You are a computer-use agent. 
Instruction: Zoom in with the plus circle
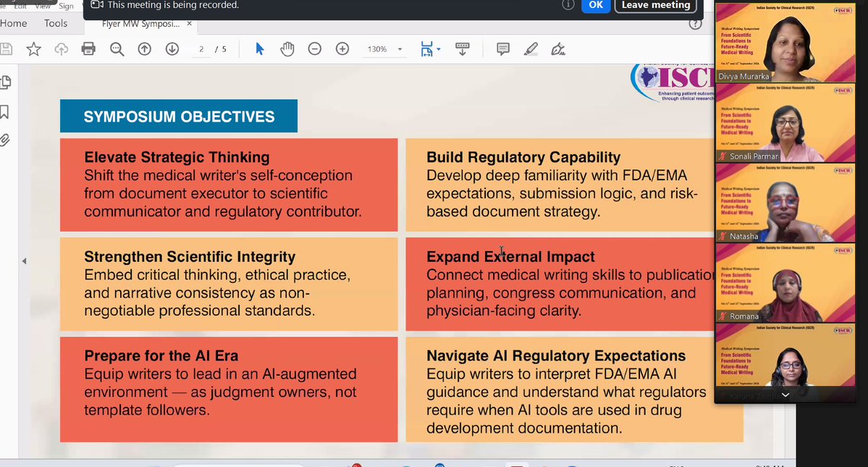coord(342,49)
